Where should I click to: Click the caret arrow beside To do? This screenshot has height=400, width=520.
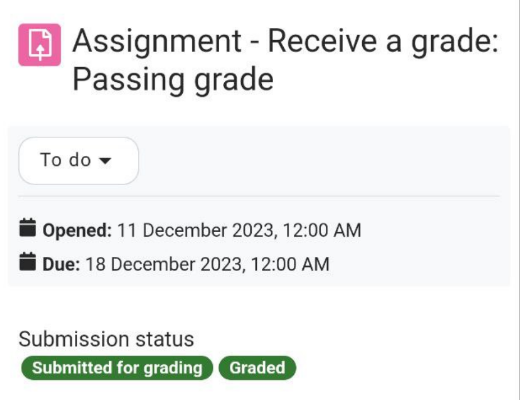(x=105, y=161)
